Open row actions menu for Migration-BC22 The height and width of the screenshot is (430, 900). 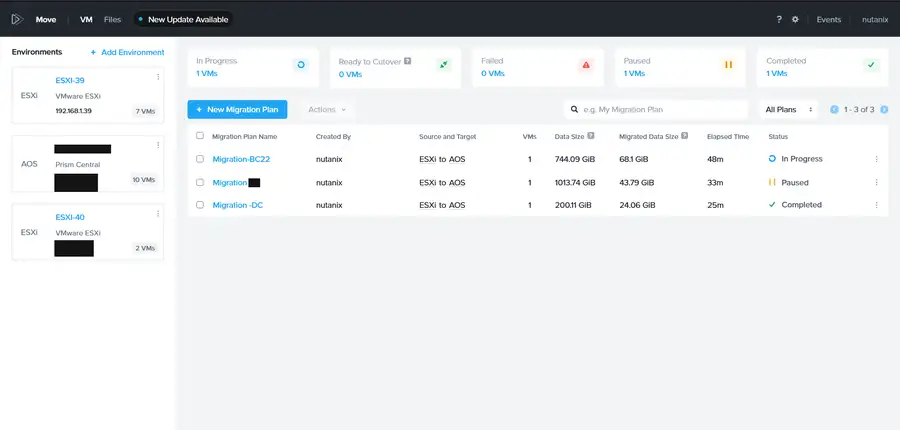[x=876, y=159]
